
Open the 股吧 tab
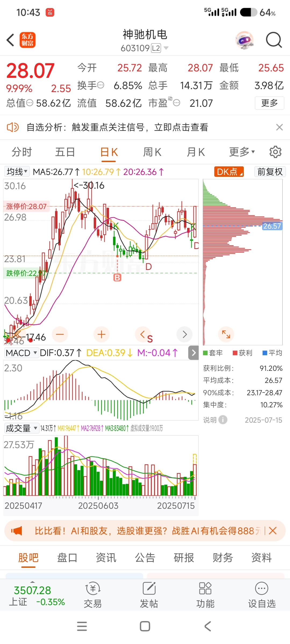pos(28,558)
